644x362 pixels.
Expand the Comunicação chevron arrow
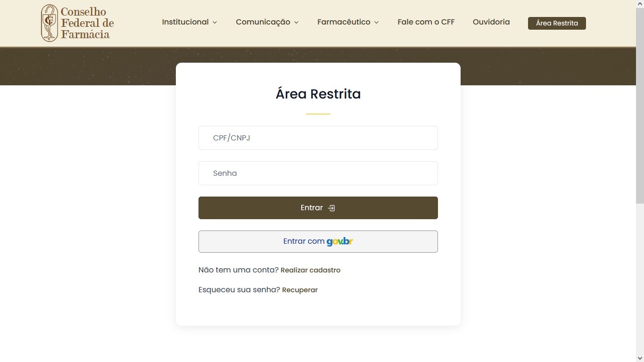coord(297,22)
